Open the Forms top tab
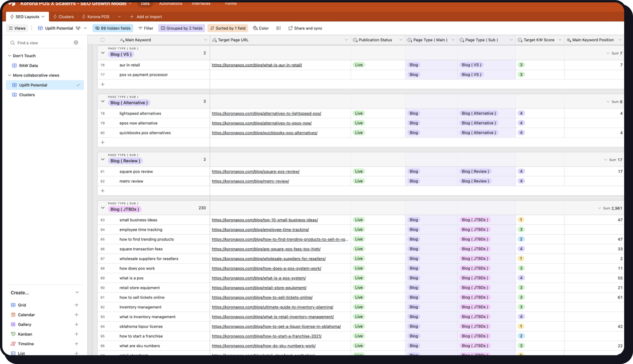The width and height of the screenshot is (633, 364). pyautogui.click(x=231, y=3)
